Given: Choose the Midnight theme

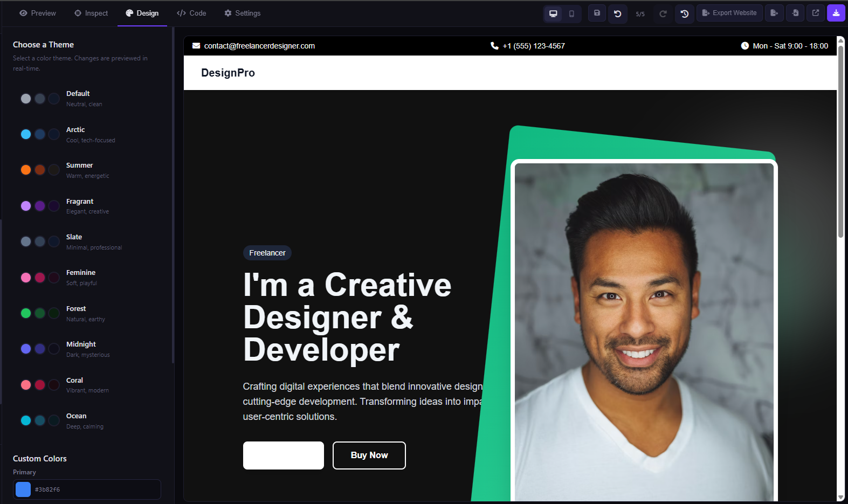Looking at the screenshot, I should [86, 349].
